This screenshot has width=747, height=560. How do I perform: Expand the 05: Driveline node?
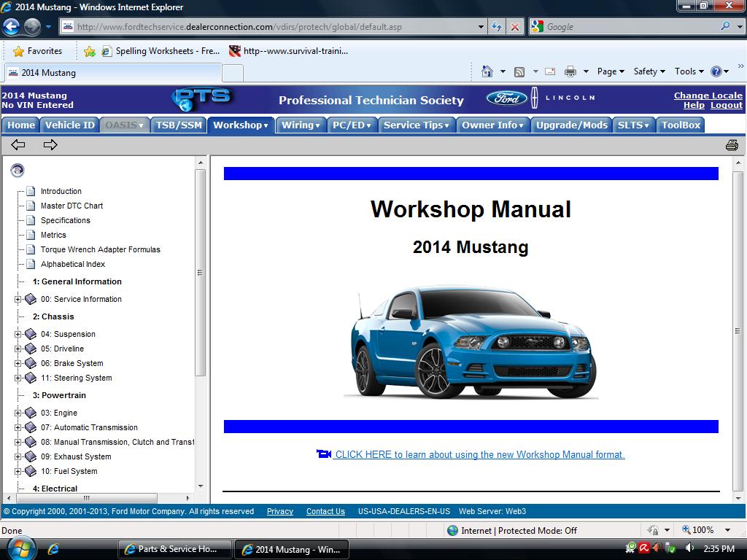pos(18,349)
